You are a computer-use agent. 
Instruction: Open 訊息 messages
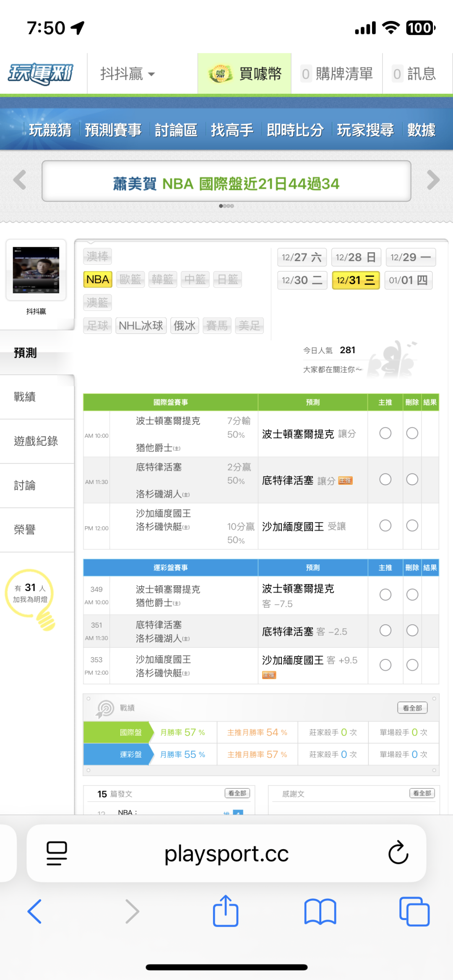(x=414, y=74)
